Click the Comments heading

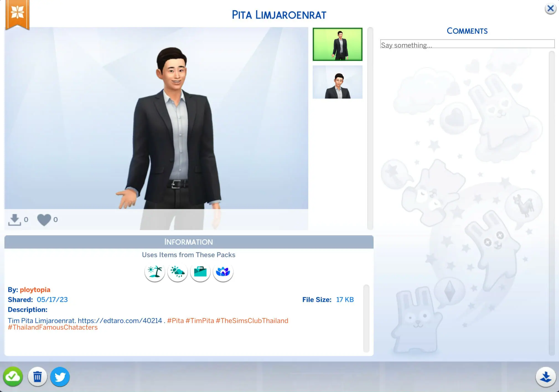click(x=467, y=31)
